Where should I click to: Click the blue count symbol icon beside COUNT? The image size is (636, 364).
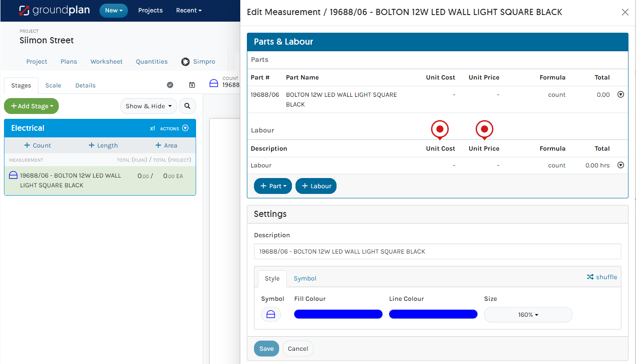[214, 83]
